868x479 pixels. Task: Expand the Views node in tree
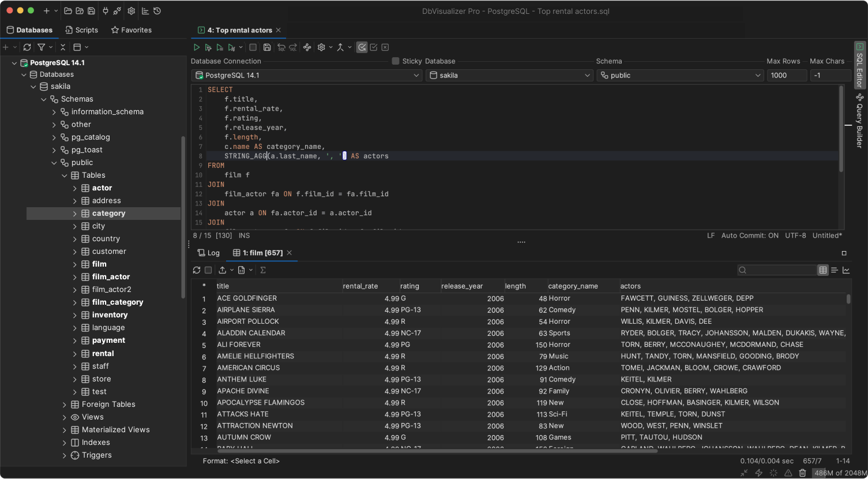point(65,417)
